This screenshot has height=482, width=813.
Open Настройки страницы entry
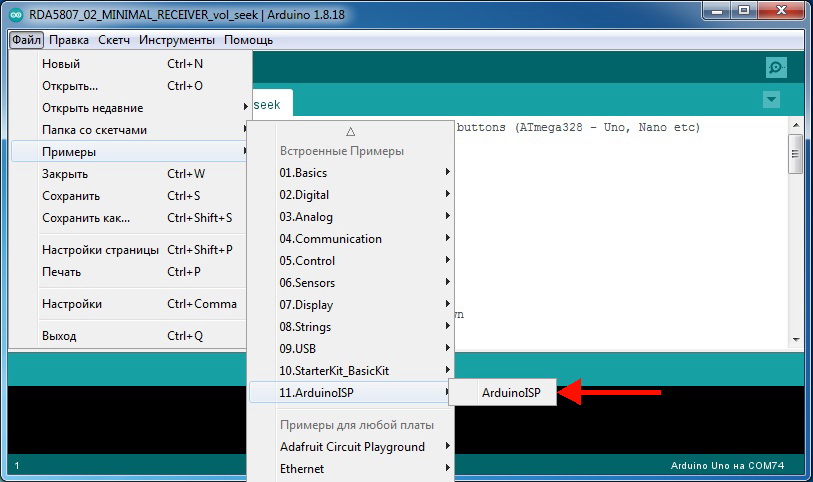[129, 250]
